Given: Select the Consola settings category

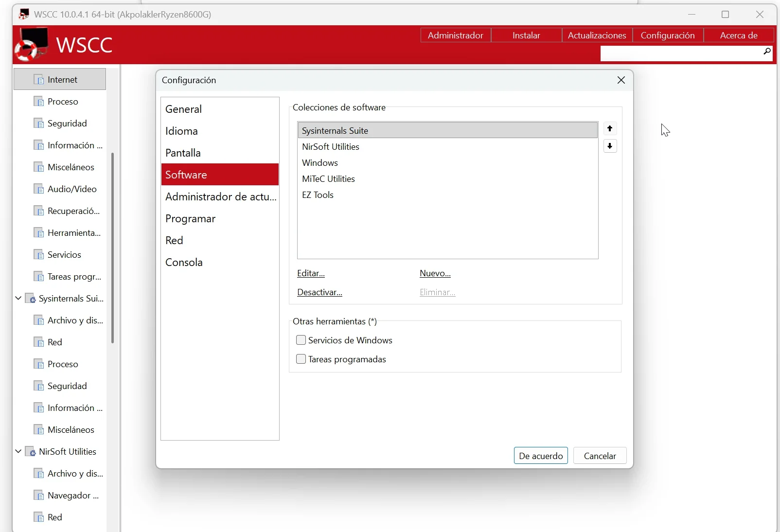Looking at the screenshot, I should 220,262.
